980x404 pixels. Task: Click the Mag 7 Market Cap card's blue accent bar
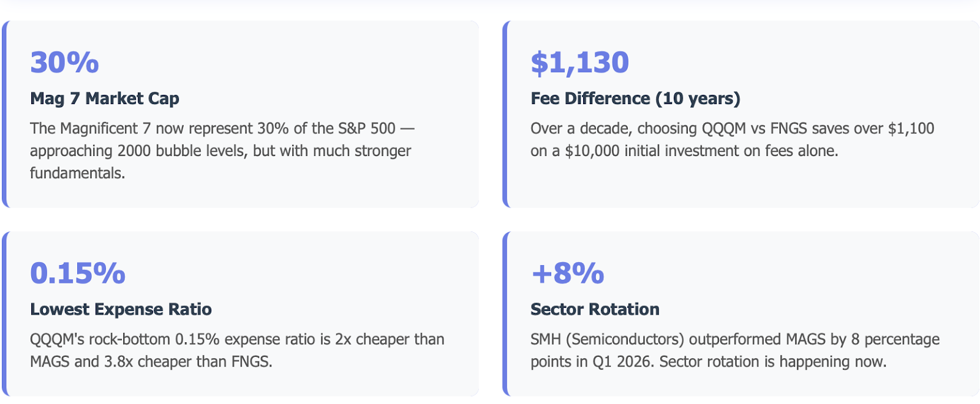(x=5, y=114)
